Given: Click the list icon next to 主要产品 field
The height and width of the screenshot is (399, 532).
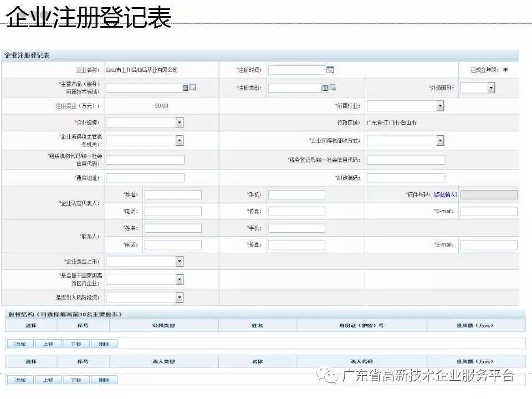Looking at the screenshot, I should point(186,88).
